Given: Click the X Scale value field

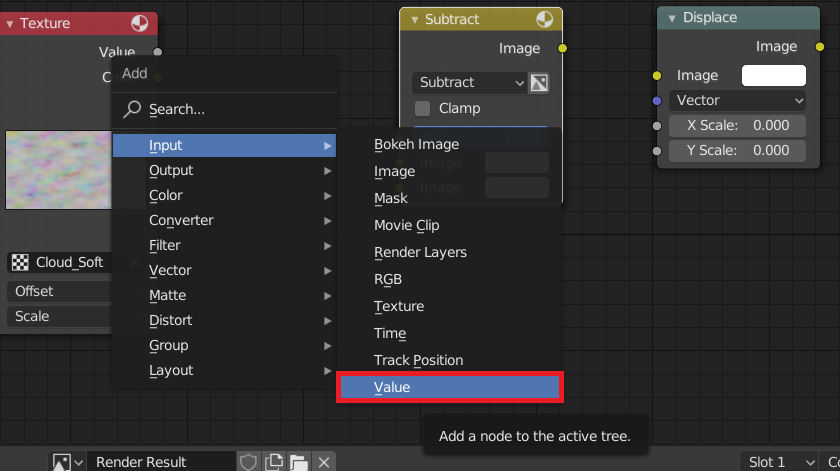Looking at the screenshot, I should [x=738, y=125].
